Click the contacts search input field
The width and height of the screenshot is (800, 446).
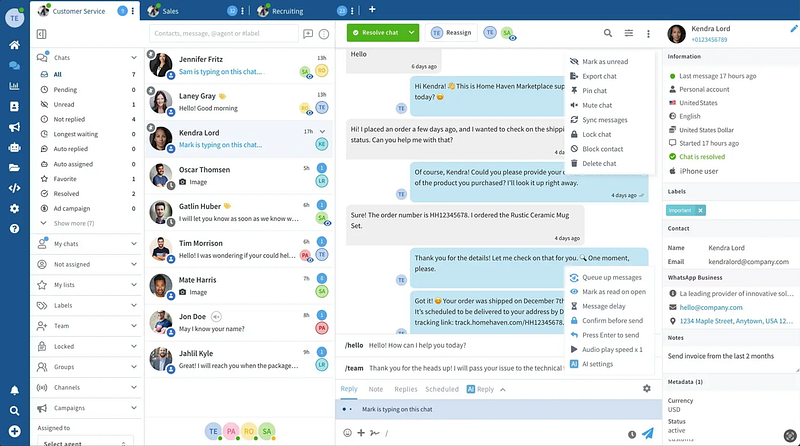coord(223,33)
